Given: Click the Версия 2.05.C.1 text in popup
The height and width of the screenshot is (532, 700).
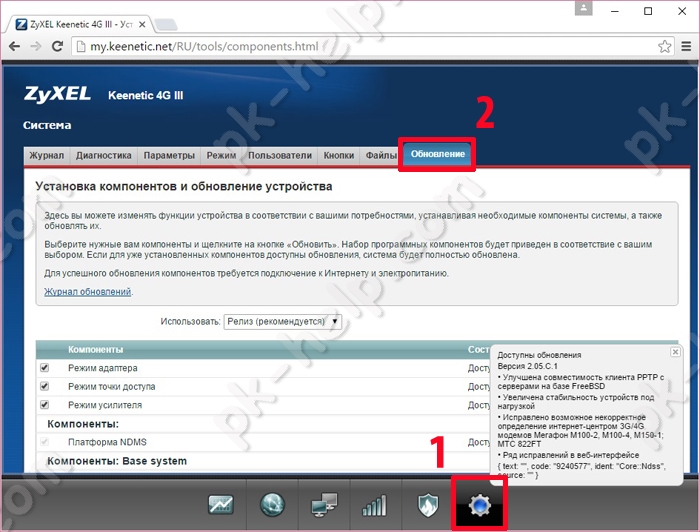Looking at the screenshot, I should pos(528,366).
